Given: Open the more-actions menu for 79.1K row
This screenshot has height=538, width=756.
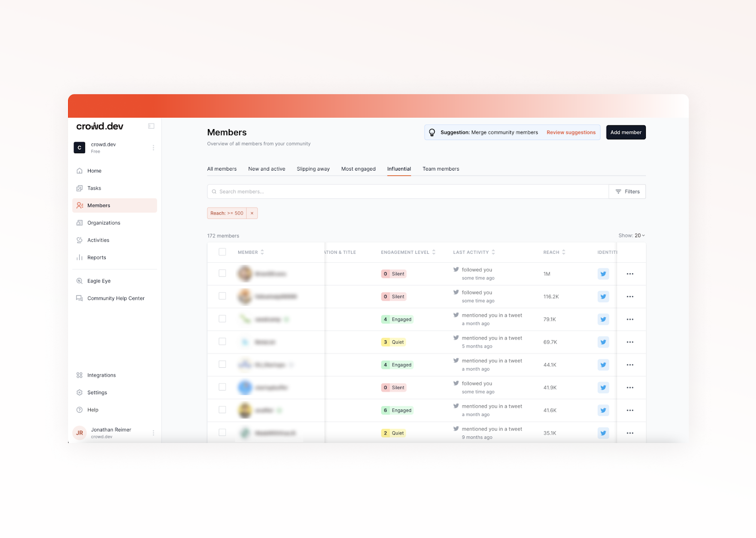Looking at the screenshot, I should tap(630, 319).
